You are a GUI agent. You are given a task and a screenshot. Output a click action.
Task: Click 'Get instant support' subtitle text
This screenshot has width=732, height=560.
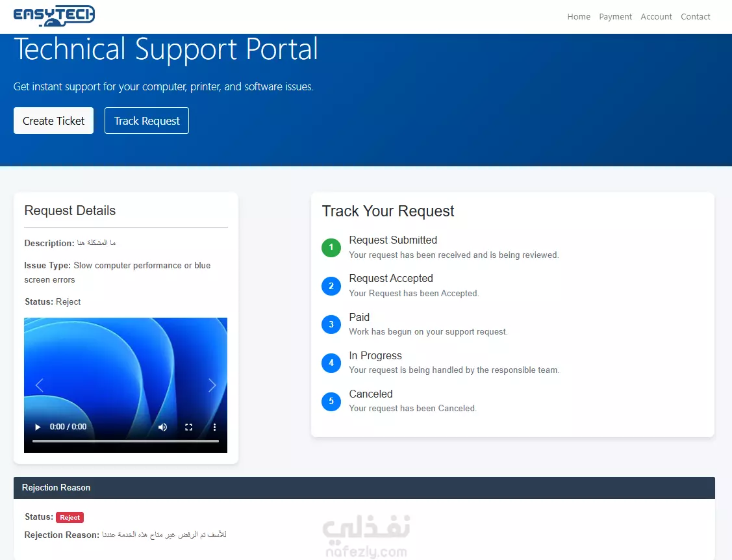164,86
